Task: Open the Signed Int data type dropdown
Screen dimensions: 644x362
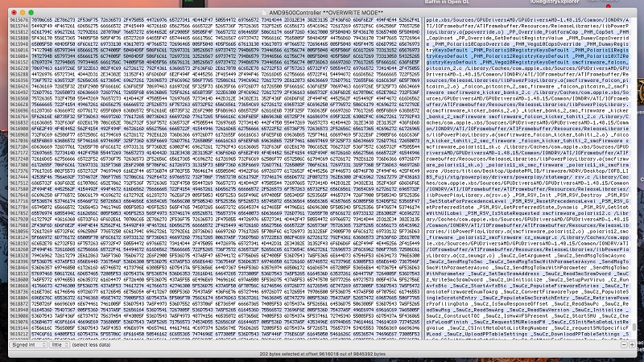Action: coord(28,345)
